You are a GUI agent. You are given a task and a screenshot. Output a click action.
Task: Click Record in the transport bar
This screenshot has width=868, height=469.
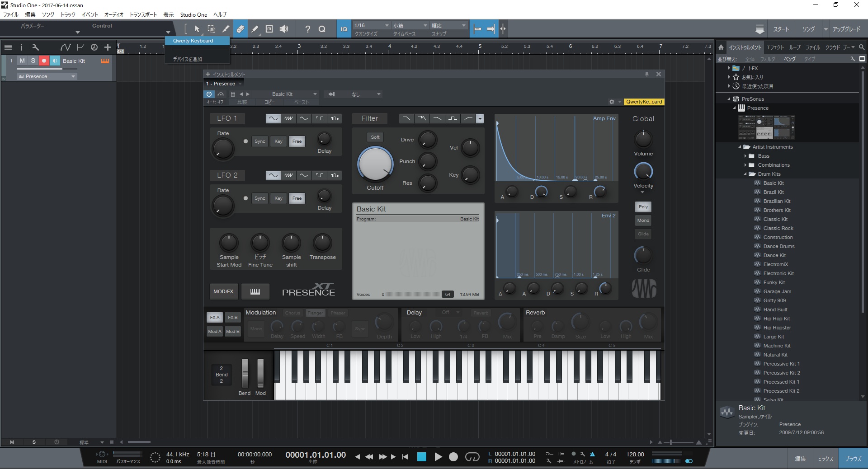click(x=453, y=457)
